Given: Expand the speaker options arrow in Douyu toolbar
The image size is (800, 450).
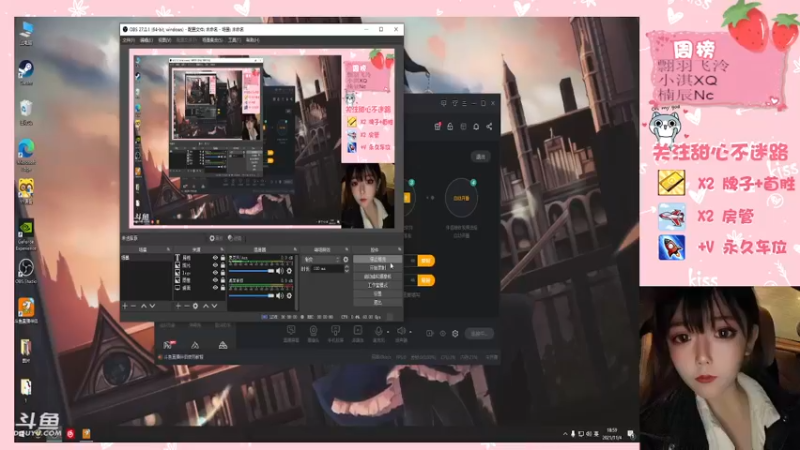Looking at the screenshot, I should coord(411,332).
